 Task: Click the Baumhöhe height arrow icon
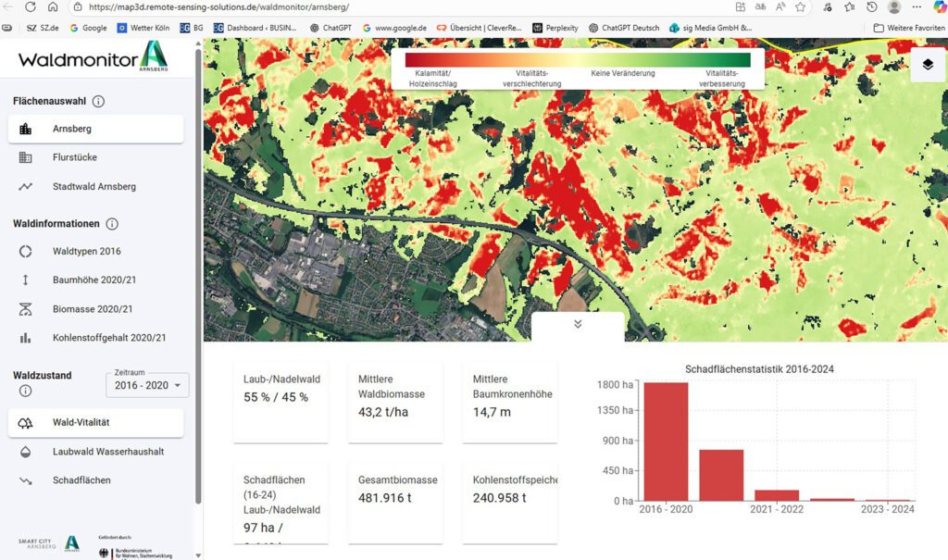pos(26,280)
